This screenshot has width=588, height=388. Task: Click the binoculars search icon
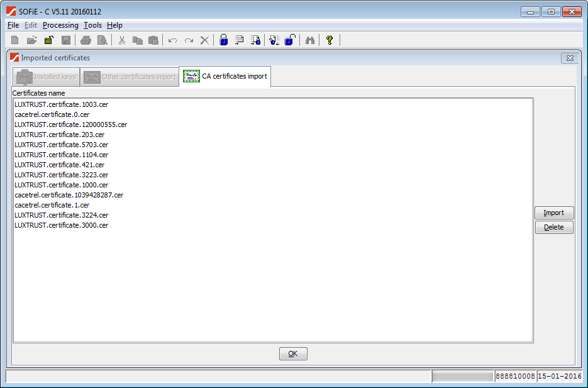coord(309,40)
